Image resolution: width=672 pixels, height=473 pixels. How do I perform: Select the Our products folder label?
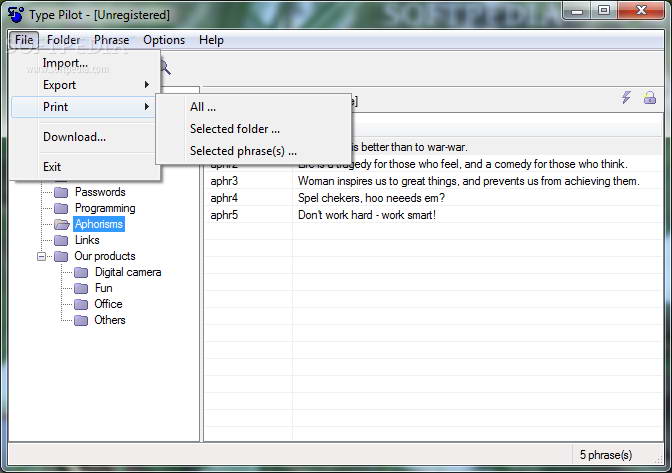(x=105, y=256)
